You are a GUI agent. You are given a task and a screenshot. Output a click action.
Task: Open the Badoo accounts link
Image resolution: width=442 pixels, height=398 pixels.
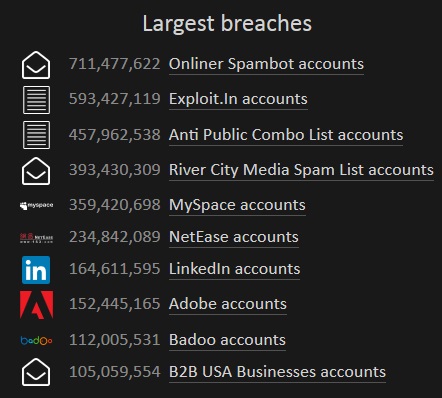227,340
